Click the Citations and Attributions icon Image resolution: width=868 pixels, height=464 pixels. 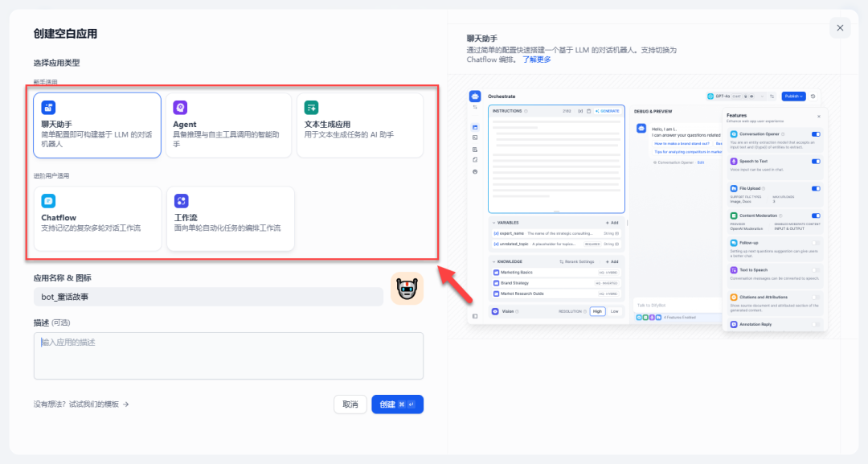pyautogui.click(x=734, y=297)
